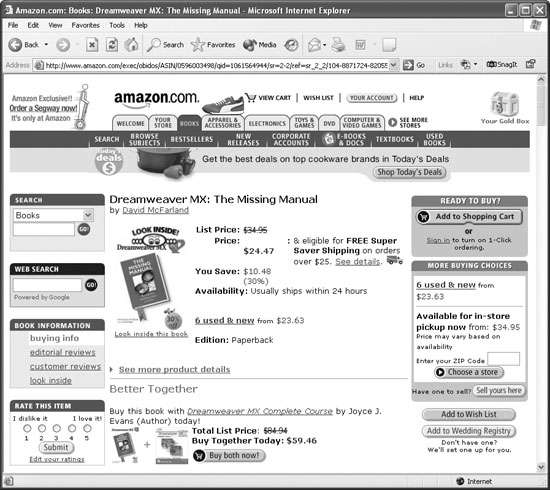550x490 pixels.
Task: Open the Favorites menu
Action: (x=86, y=25)
